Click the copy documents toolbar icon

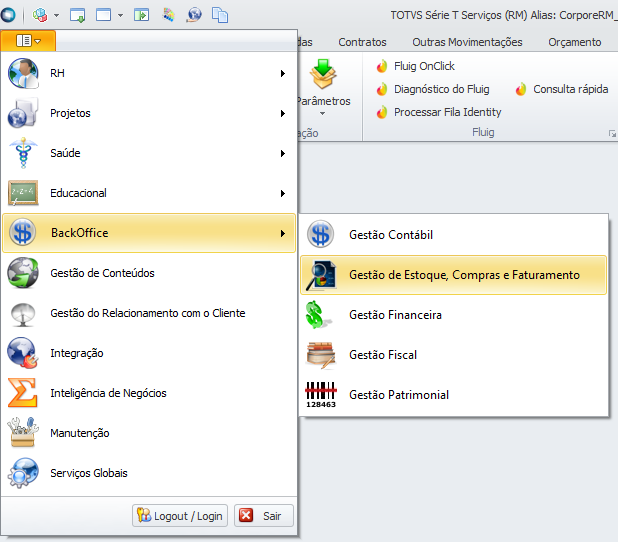tap(220, 15)
